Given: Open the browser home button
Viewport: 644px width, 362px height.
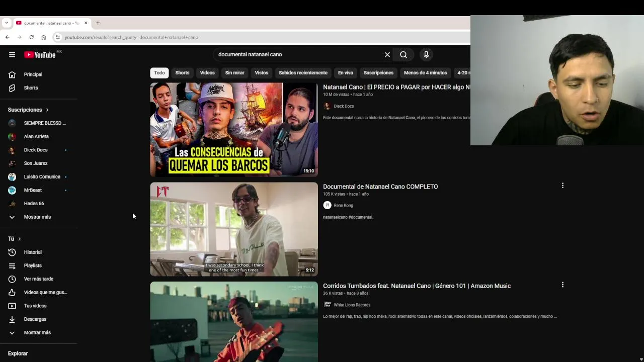Looking at the screenshot, I should point(43,37).
